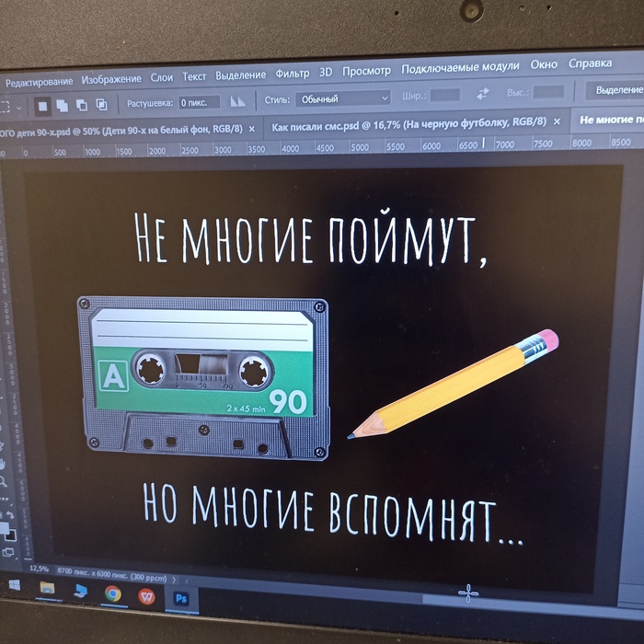Toggle the anti-aliasing icon beside Растушевка
The height and width of the screenshot is (644, 644).
(x=237, y=101)
